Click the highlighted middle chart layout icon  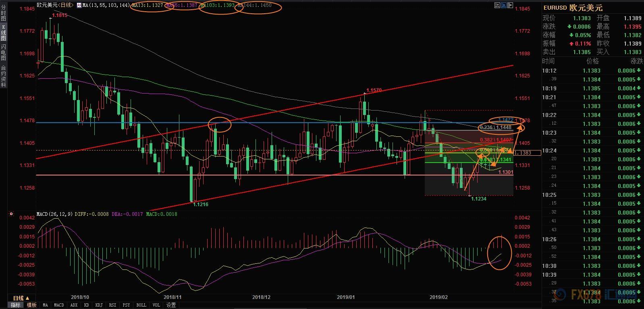504,5
